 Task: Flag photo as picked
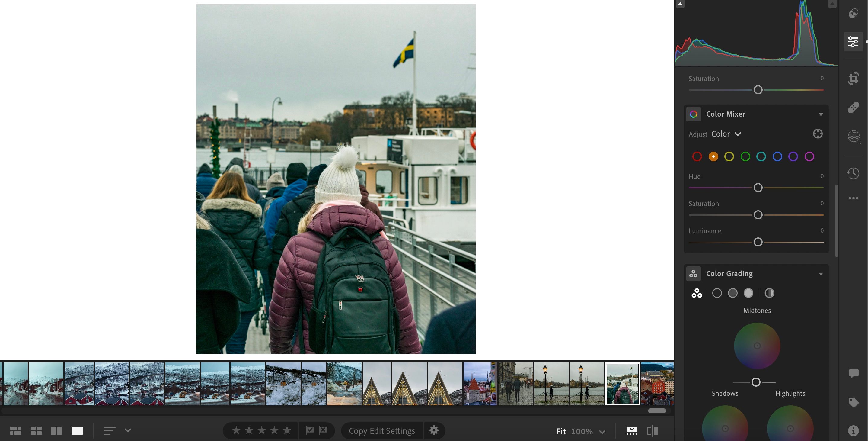pyautogui.click(x=310, y=430)
